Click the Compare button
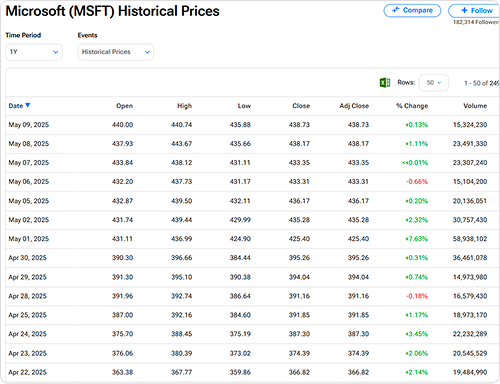Screen dimensions: 500x384 click(412, 10)
